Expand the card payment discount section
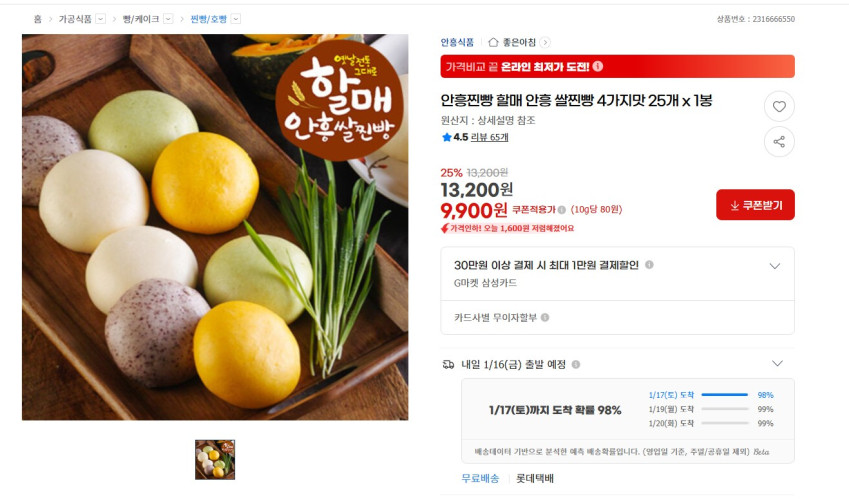This screenshot has height=499, width=849. pyautogui.click(x=775, y=266)
